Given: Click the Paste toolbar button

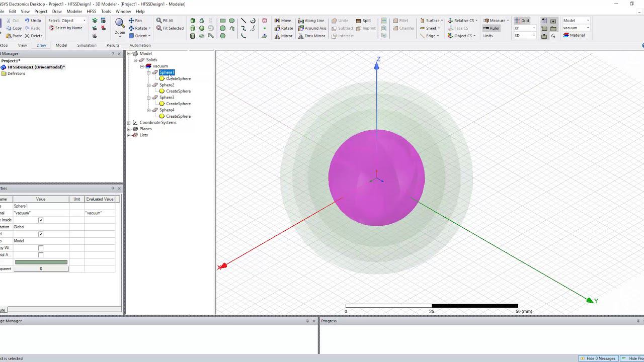Looking at the screenshot, I should pyautogui.click(x=14, y=36).
